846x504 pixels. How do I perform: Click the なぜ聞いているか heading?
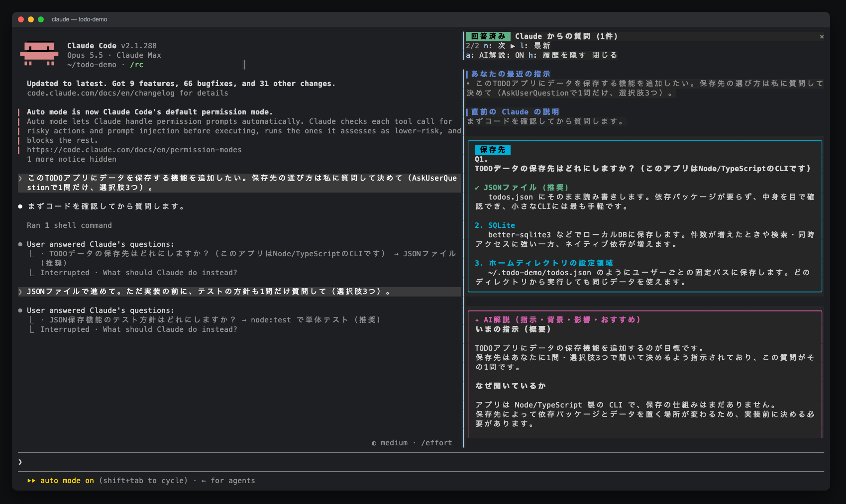(511, 386)
